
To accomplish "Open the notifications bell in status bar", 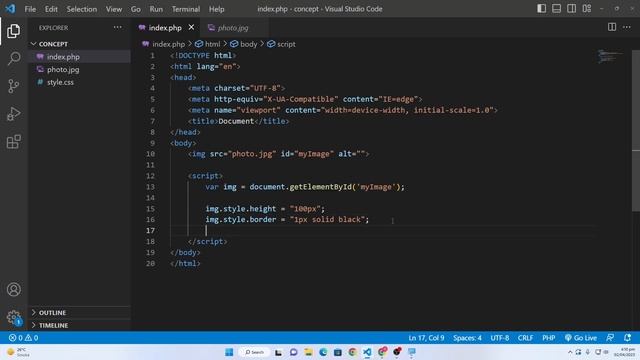I will [627, 338].
